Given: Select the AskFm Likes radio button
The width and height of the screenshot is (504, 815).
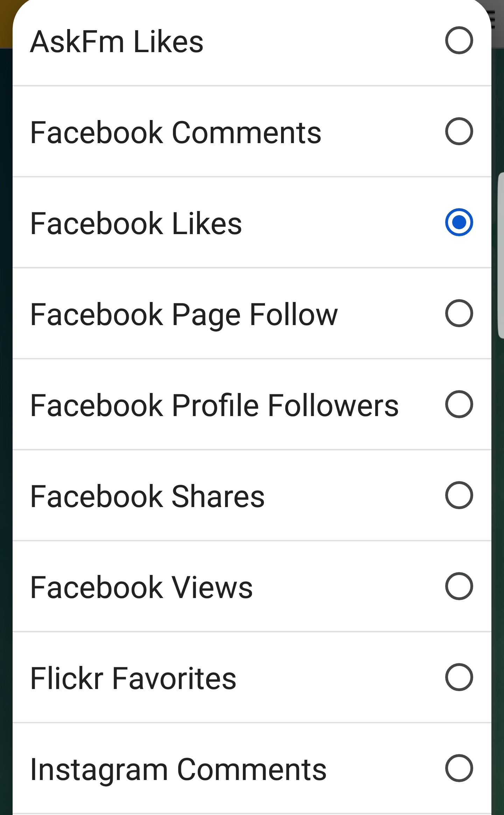Looking at the screenshot, I should (459, 40).
